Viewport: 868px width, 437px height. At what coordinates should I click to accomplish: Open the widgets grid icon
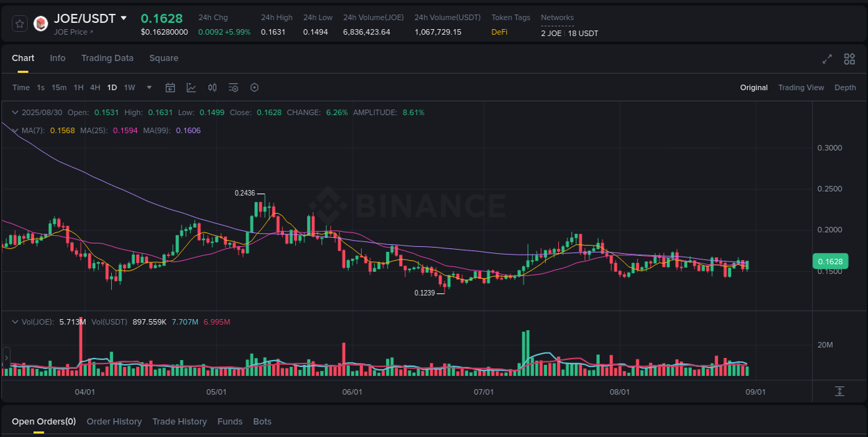[849, 59]
